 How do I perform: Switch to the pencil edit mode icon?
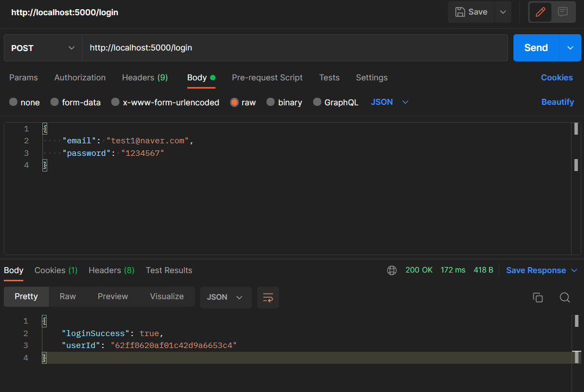541,12
